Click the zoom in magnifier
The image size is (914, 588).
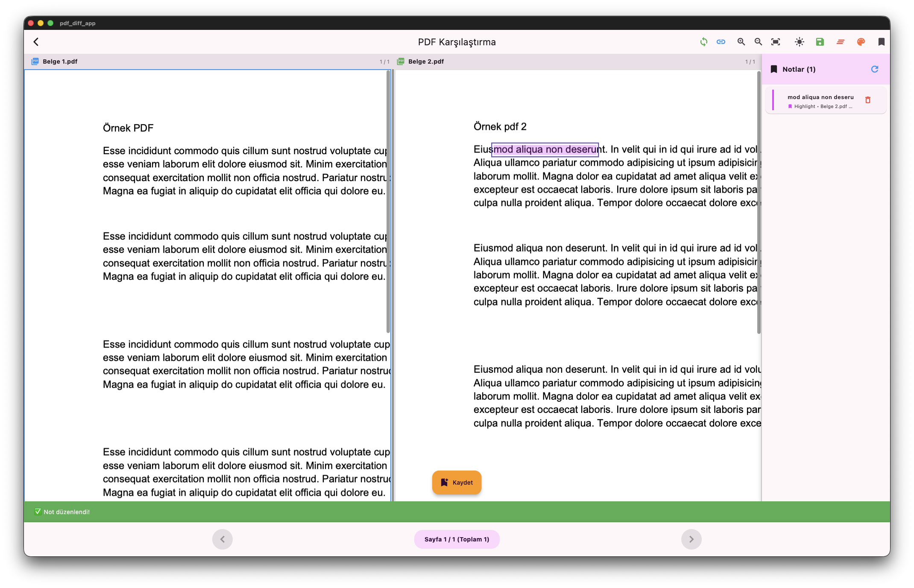pyautogui.click(x=741, y=42)
